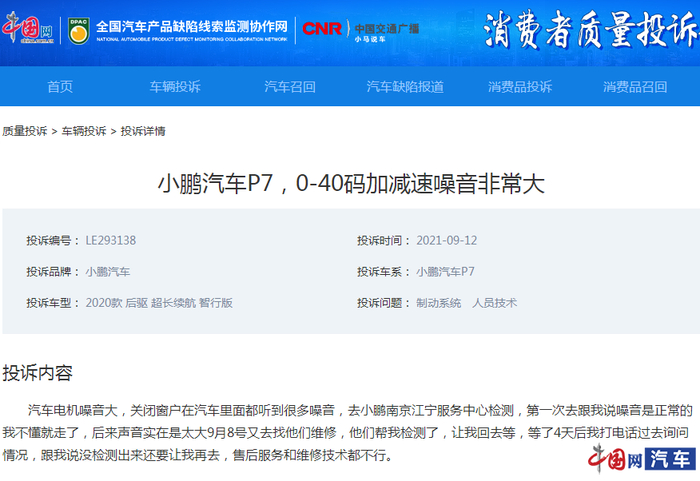This screenshot has height=481, width=700.
Task: Click the 小鹏汽车P7 car series value
Action: point(445,272)
